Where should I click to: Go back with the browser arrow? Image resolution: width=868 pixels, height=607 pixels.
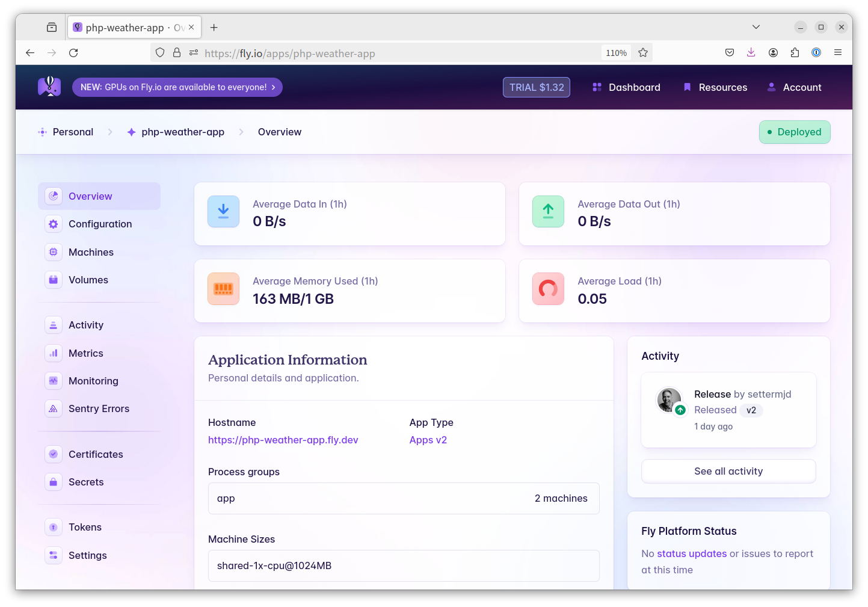click(30, 53)
